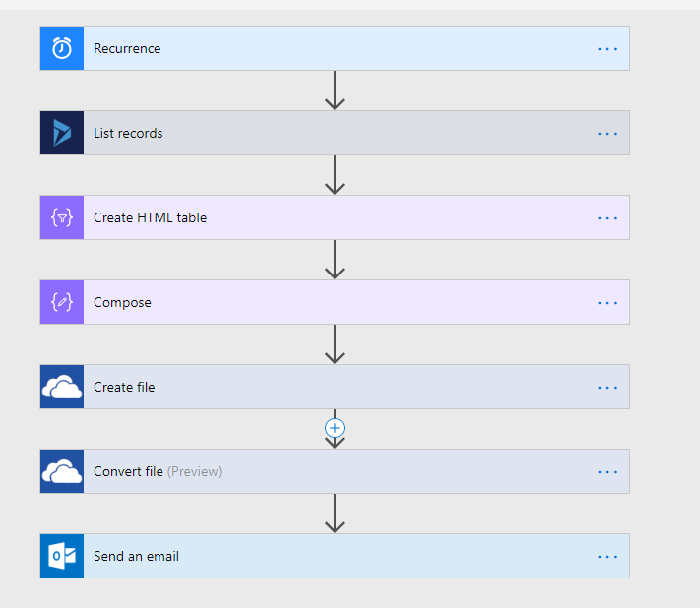Open the Convert file ellipsis menu

(x=607, y=472)
